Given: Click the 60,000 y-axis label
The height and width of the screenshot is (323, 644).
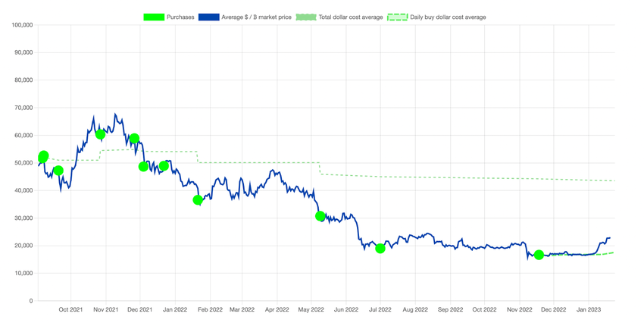Looking at the screenshot, I should pyautogui.click(x=23, y=135).
